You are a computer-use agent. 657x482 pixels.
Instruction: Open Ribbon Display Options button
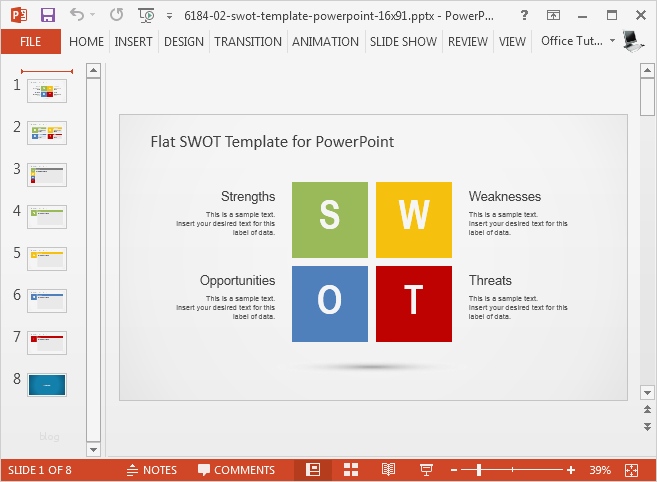click(x=553, y=16)
